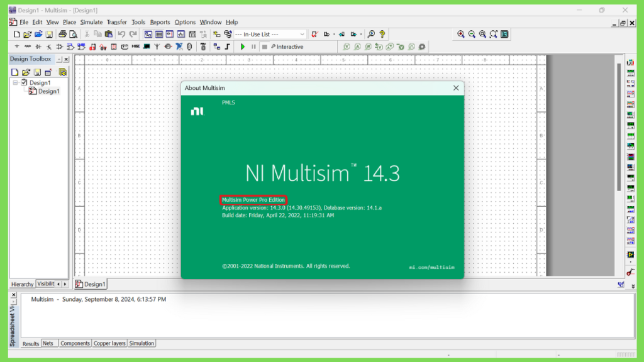Undo the last action
The image size is (644, 362).
(121, 35)
